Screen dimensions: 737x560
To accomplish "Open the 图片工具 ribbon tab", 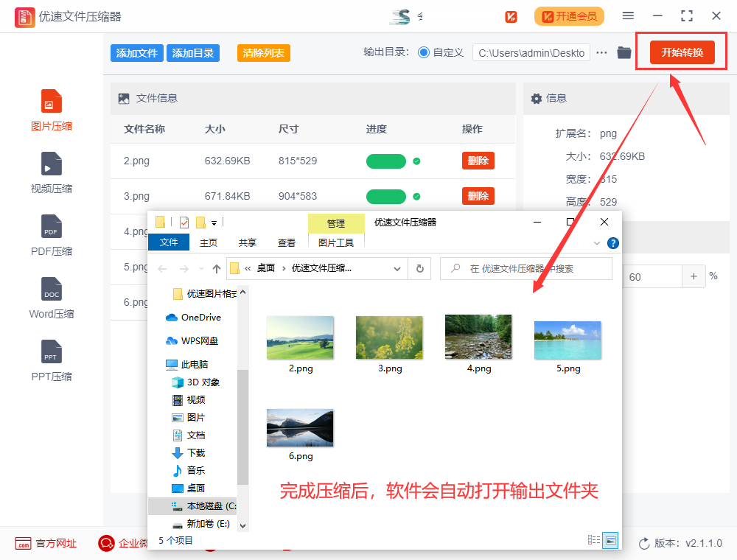I will pyautogui.click(x=336, y=242).
